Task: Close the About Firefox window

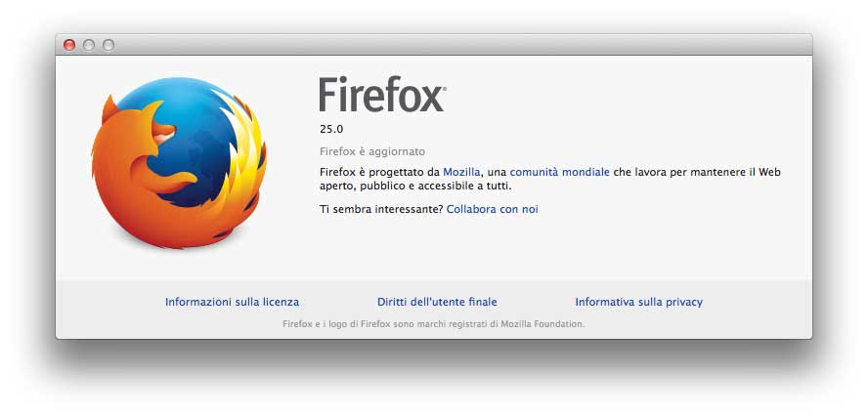Action: tap(69, 45)
